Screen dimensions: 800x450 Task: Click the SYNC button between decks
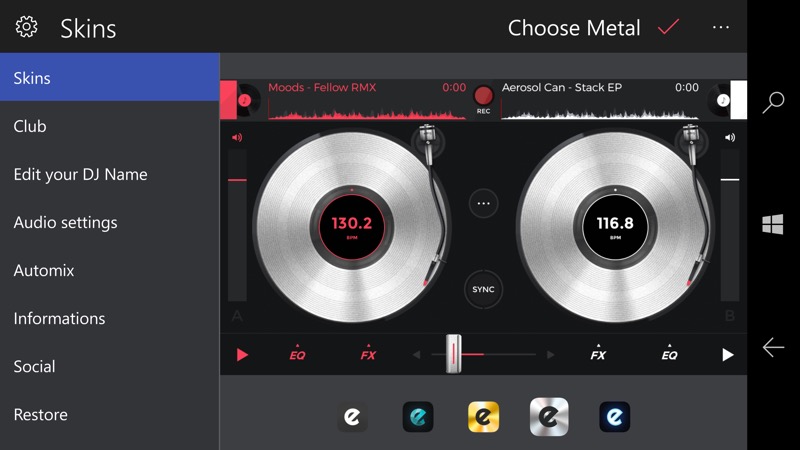(483, 289)
